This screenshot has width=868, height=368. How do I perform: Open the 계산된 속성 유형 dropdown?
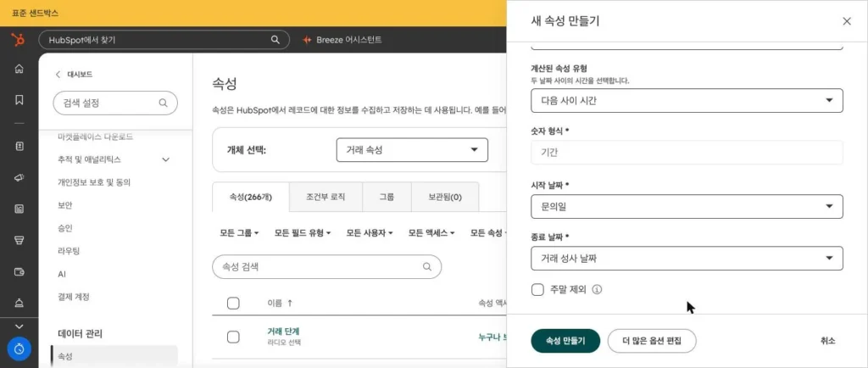coord(687,101)
